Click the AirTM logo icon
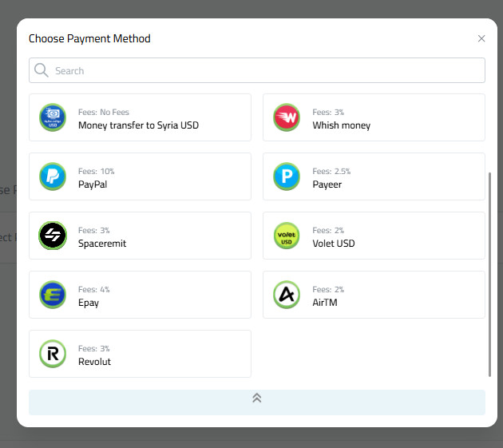 point(287,295)
